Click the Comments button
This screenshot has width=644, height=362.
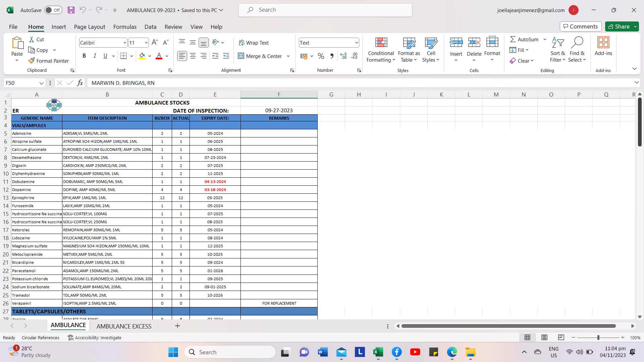coord(580,26)
